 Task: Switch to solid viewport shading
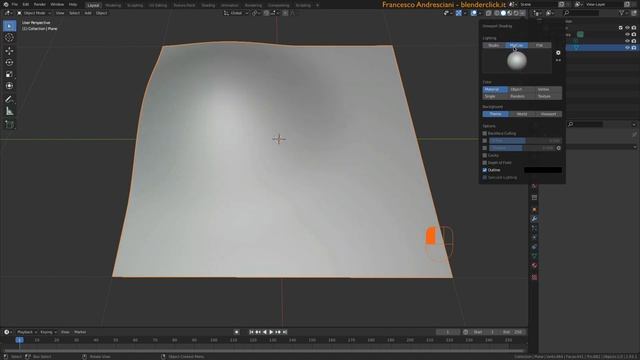[x=503, y=13]
